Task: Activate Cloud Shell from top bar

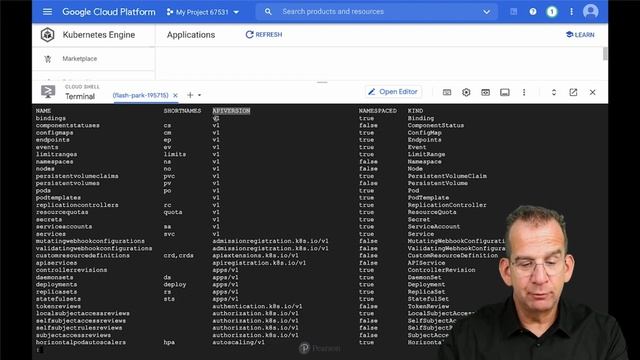Action: (513, 12)
